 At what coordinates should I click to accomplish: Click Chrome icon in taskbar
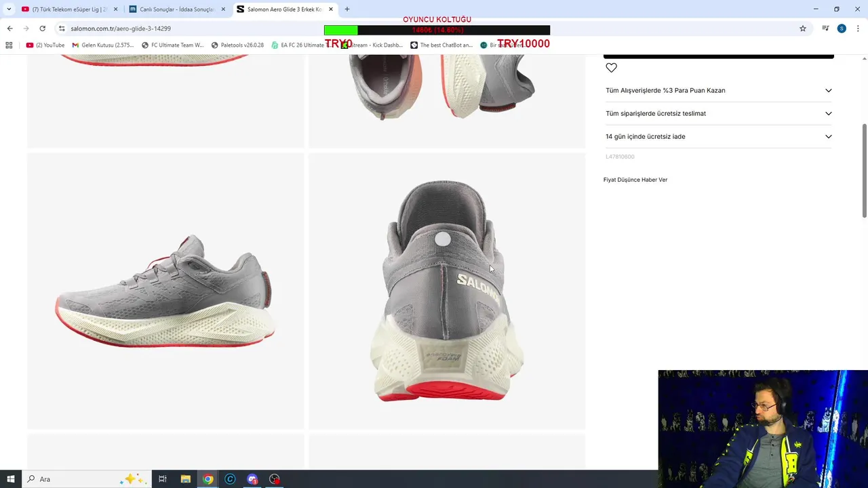[208, 479]
